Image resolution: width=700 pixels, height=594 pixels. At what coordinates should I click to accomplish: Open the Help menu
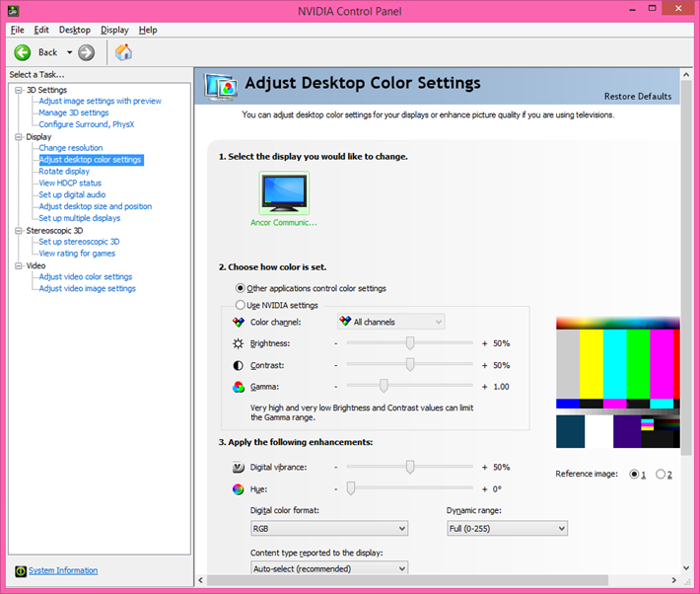coord(148,30)
